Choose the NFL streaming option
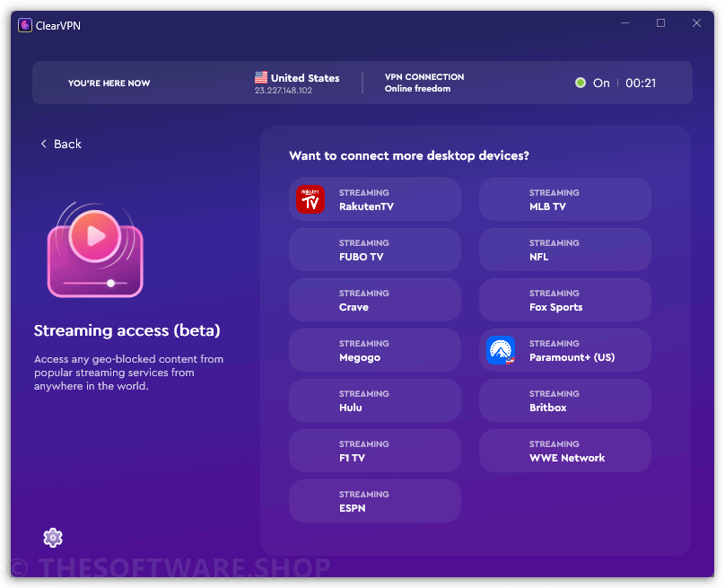The width and height of the screenshot is (725, 588). 565,250
